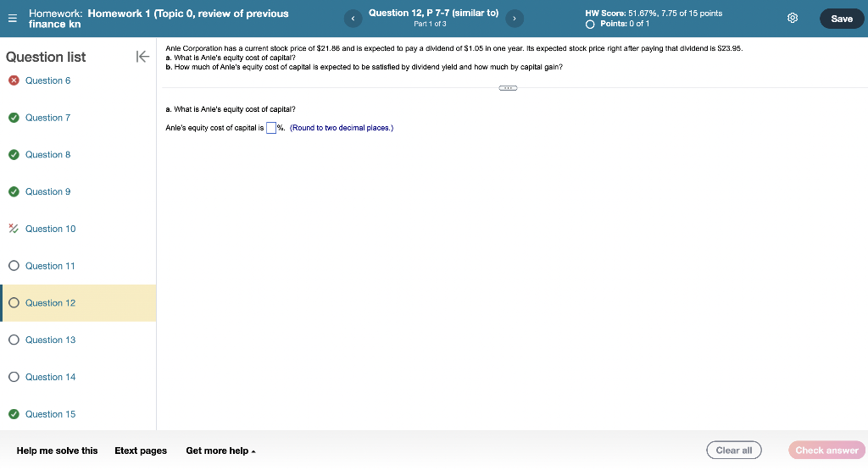This screenshot has height=470, width=868.
Task: Click the empty circle beside Question 11
Action: [14, 265]
